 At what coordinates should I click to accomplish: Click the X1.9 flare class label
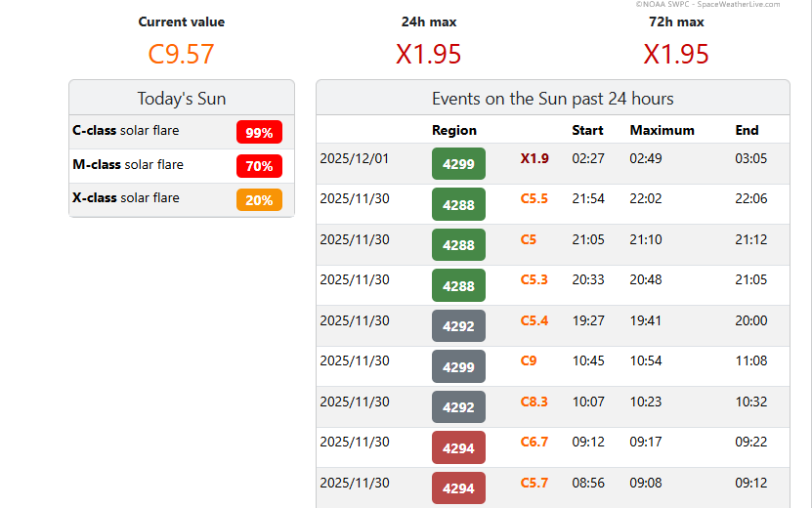(x=534, y=158)
